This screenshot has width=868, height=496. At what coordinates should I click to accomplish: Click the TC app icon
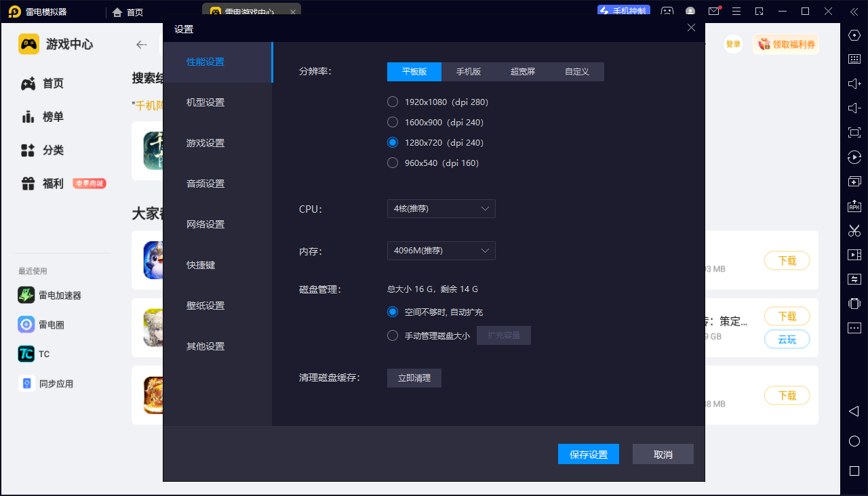26,354
